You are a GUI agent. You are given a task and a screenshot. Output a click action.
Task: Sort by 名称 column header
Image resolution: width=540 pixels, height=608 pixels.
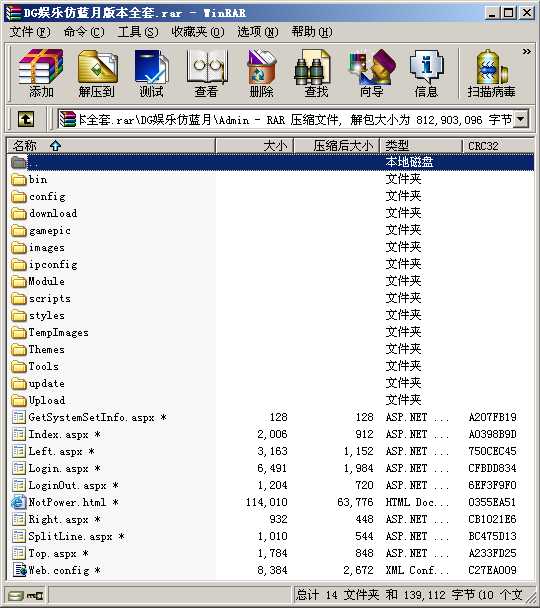pos(111,146)
